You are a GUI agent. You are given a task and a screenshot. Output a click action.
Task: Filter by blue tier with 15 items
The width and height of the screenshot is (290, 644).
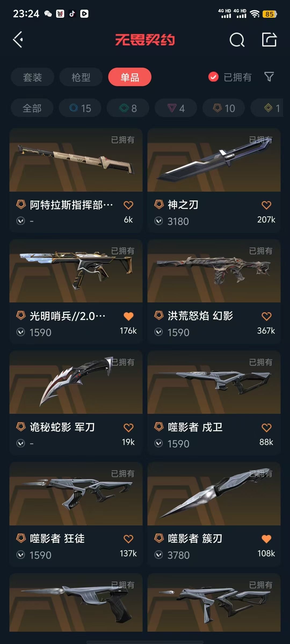pyautogui.click(x=80, y=108)
